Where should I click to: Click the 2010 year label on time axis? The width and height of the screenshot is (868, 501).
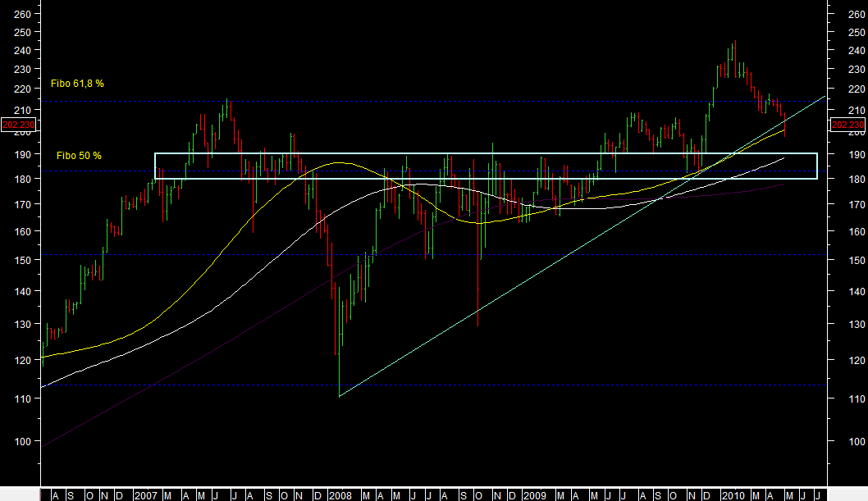point(733,495)
